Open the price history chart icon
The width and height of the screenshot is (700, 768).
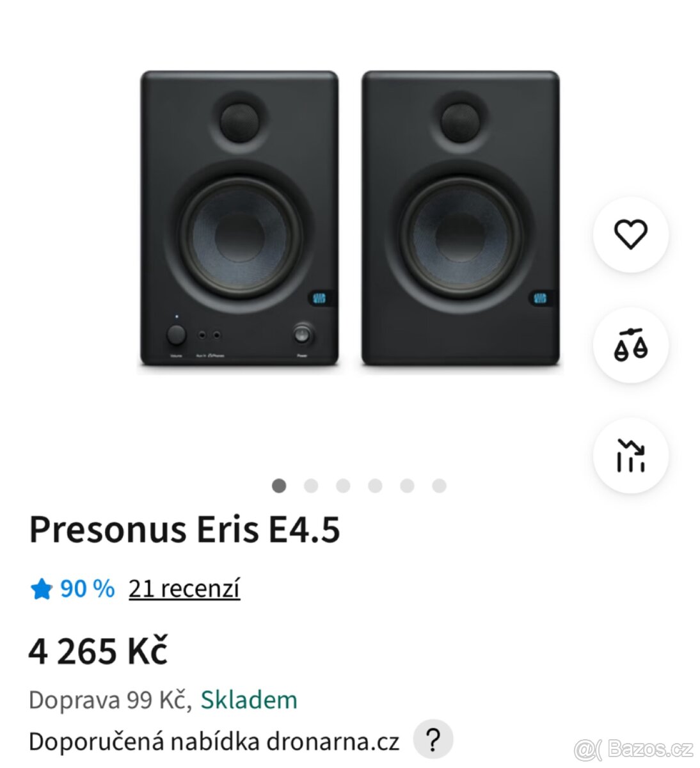(631, 456)
